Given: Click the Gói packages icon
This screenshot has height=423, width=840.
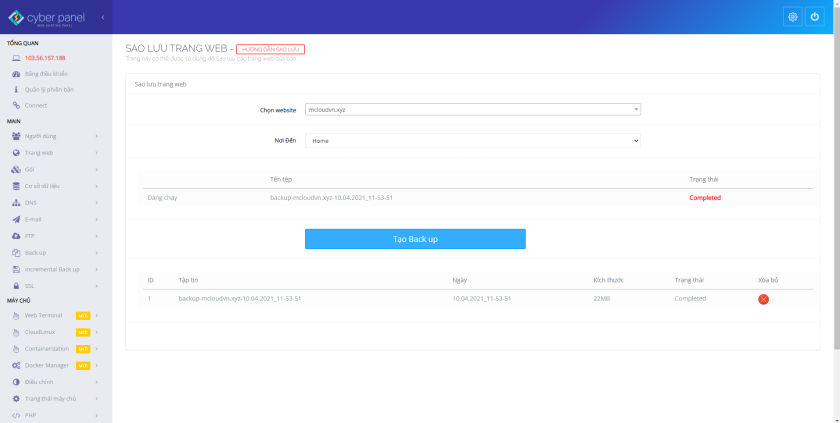Looking at the screenshot, I should pyautogui.click(x=16, y=169).
